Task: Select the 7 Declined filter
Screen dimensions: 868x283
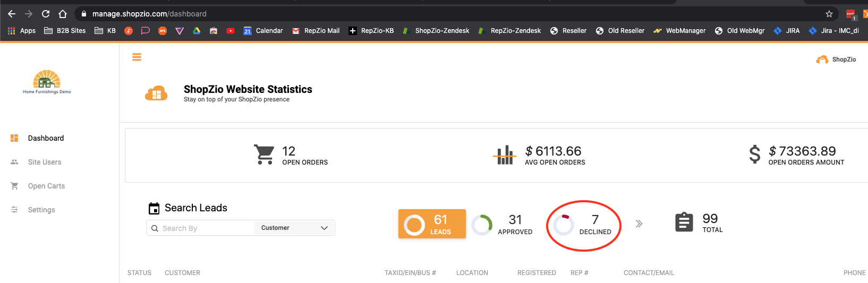Action: [583, 225]
